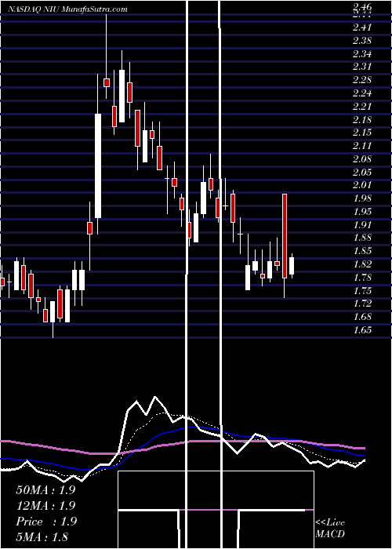The image size is (392, 549).
Task: Select the 2.38 price level label
Action: tap(361, 40)
